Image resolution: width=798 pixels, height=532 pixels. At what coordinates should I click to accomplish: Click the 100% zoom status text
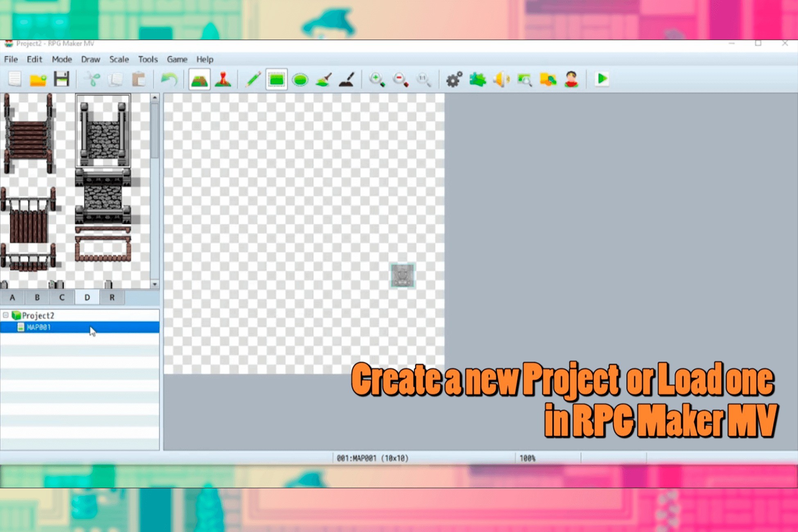point(527,458)
